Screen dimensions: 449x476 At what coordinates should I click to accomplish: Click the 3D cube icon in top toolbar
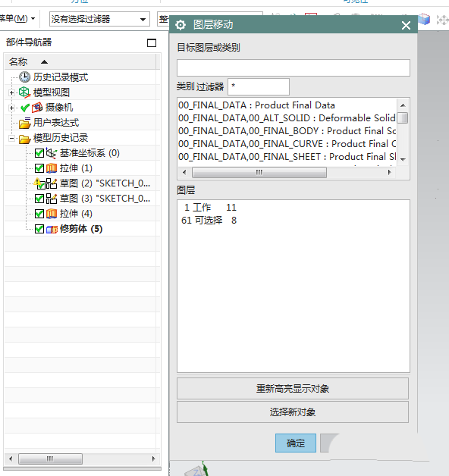(x=424, y=19)
